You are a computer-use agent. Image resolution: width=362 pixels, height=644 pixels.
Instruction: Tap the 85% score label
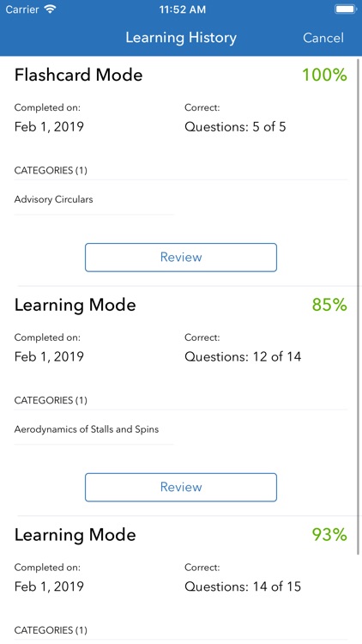[329, 305]
